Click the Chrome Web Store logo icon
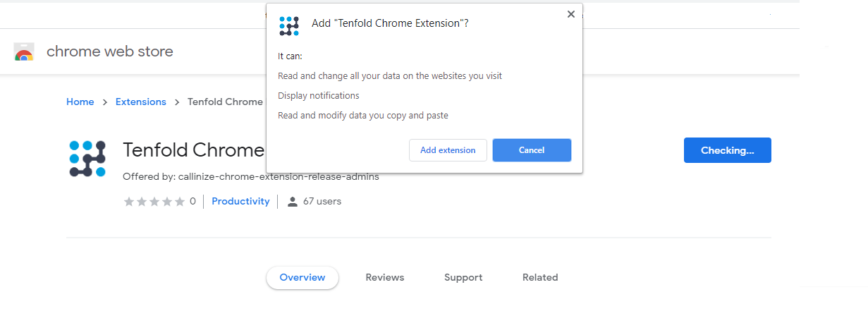 point(24,52)
